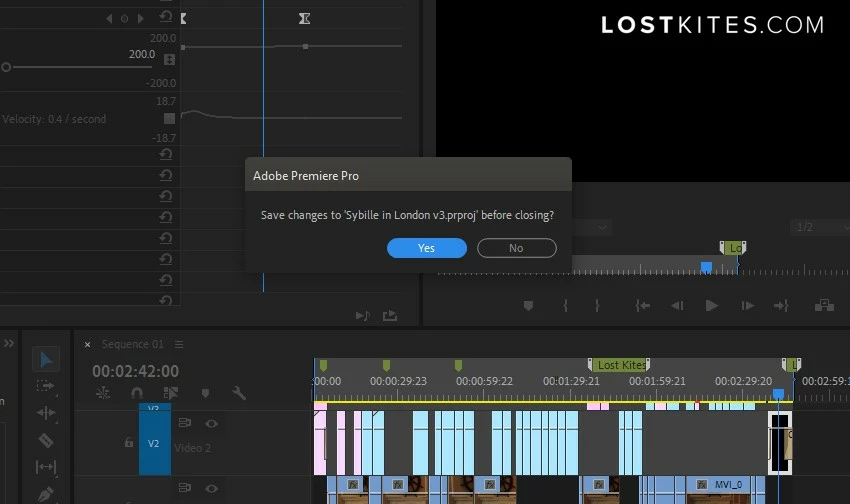Viewport: 850px width, 504px height.
Task: Open the 1/2 playback resolution dropdown
Action: 820,228
